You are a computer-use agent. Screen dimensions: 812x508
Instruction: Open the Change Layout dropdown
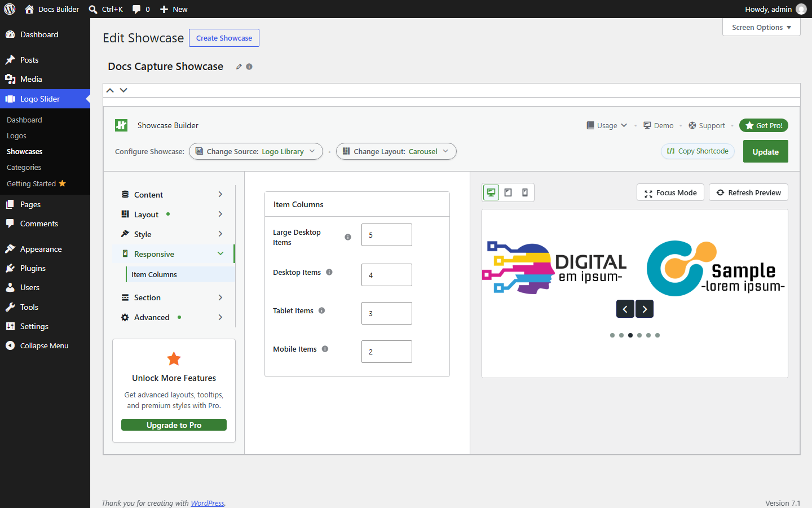click(396, 151)
